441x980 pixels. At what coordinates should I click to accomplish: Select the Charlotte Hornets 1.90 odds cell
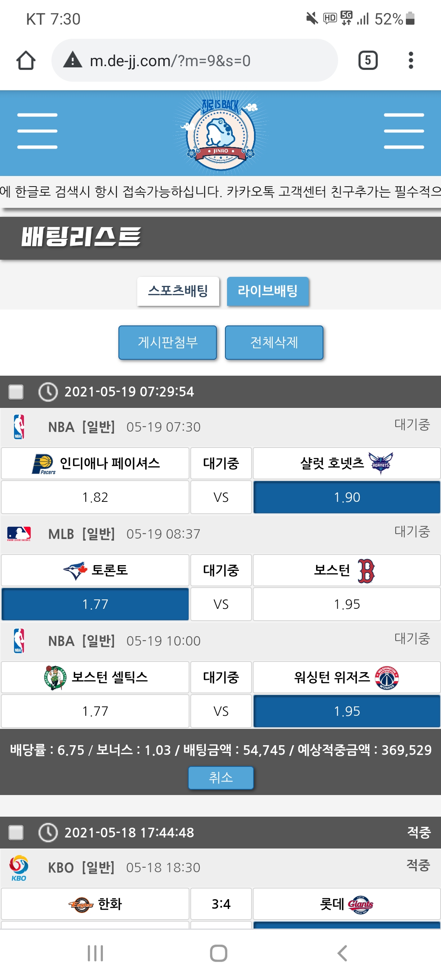point(347,497)
